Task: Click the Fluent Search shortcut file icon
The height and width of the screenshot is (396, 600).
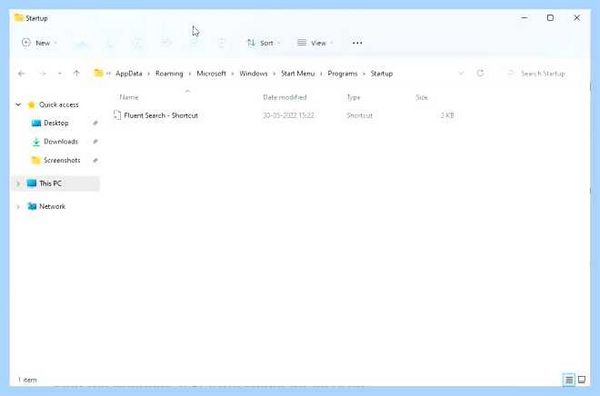Action: 117,115
